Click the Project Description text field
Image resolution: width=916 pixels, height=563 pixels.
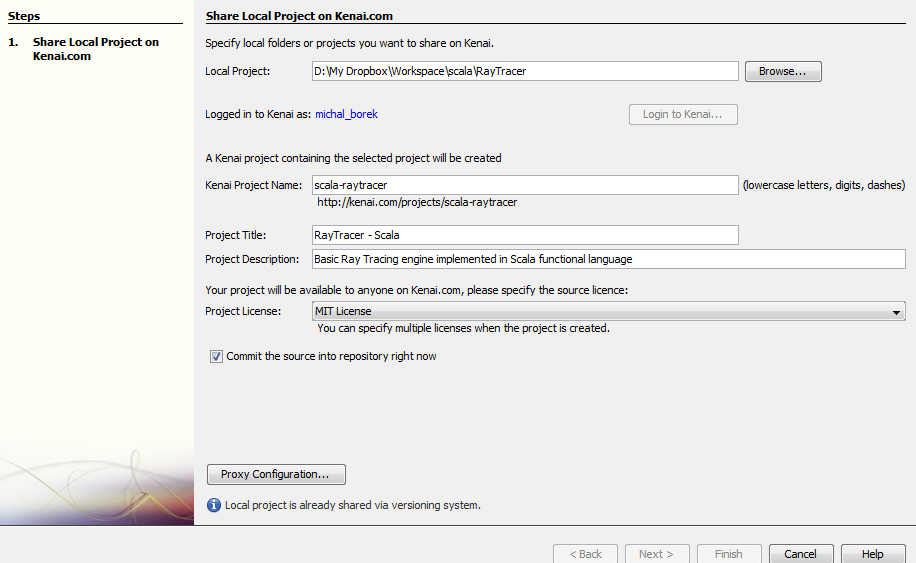(608, 259)
